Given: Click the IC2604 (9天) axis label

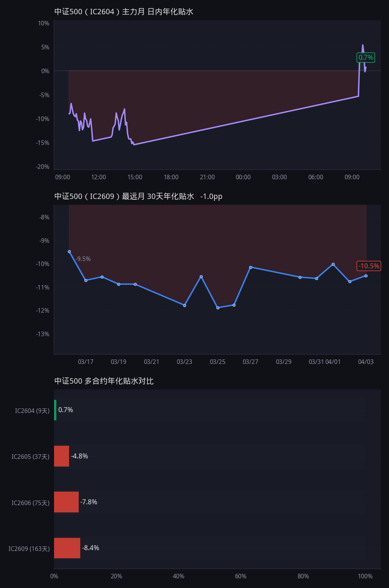Looking at the screenshot, I should point(32,411).
